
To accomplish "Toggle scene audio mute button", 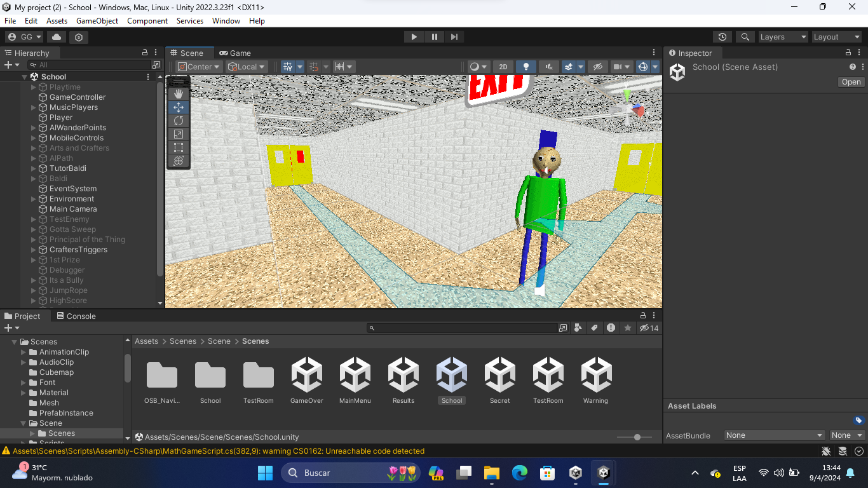I will click(x=548, y=67).
